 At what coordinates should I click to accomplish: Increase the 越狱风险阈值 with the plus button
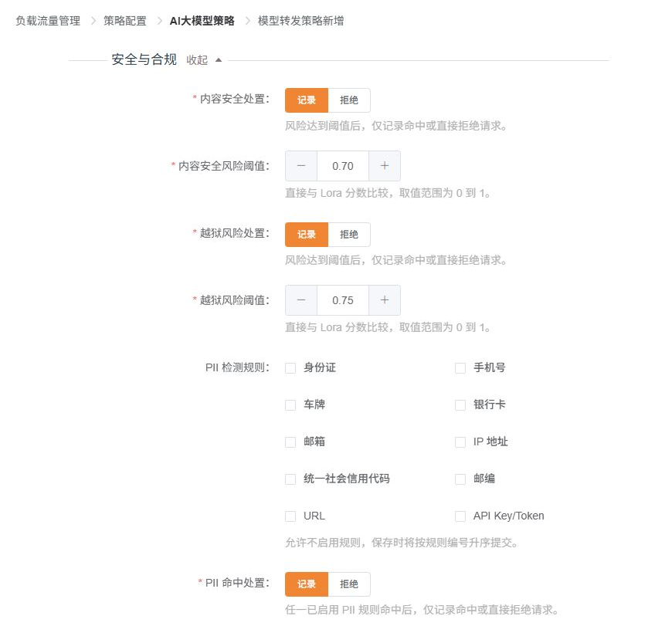tap(385, 300)
